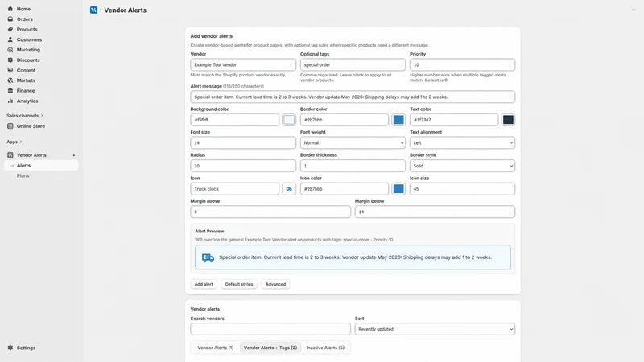
Task: Click the Vendor Alerts page title
Action: [x=126, y=10]
